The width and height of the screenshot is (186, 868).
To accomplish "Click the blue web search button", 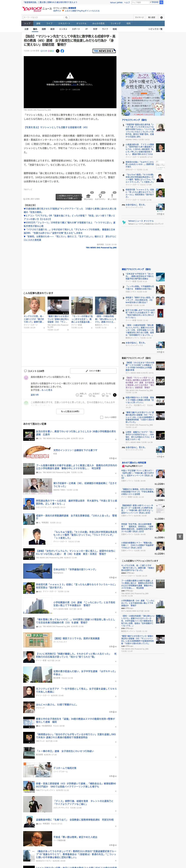I will [161, 2].
